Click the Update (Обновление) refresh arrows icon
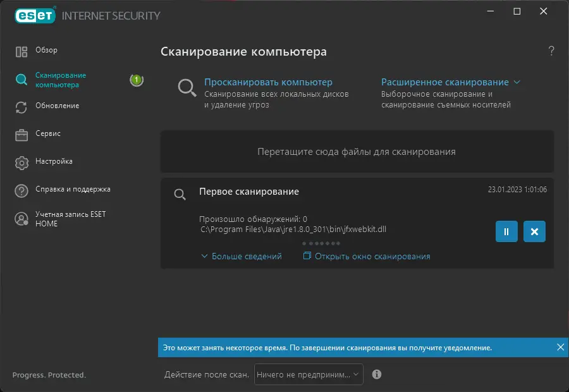The width and height of the screenshot is (569, 392). (x=21, y=107)
